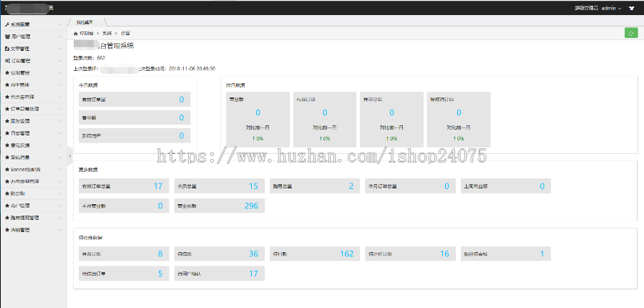Switch to the 我的桌面 tab
The image size is (644, 308).
tap(86, 22)
